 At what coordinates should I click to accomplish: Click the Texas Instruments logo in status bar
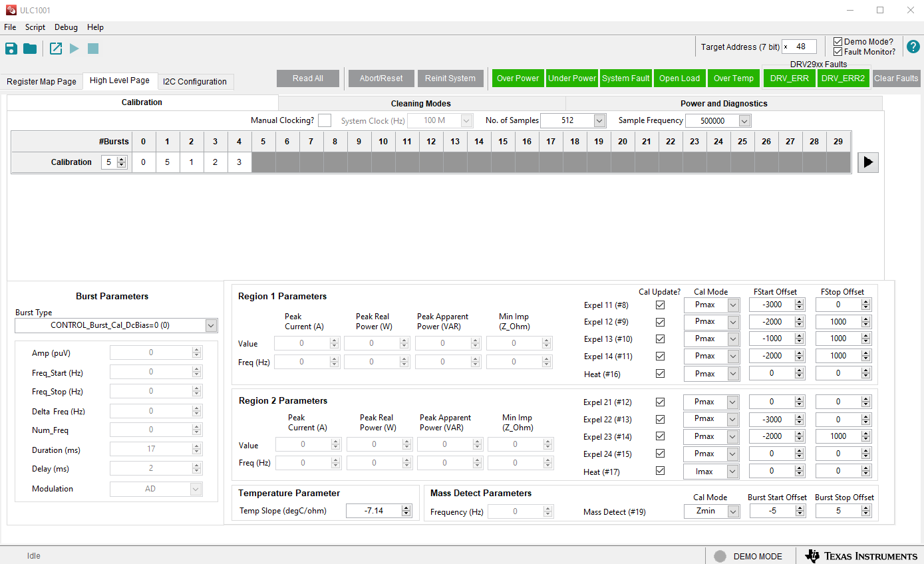(860, 556)
